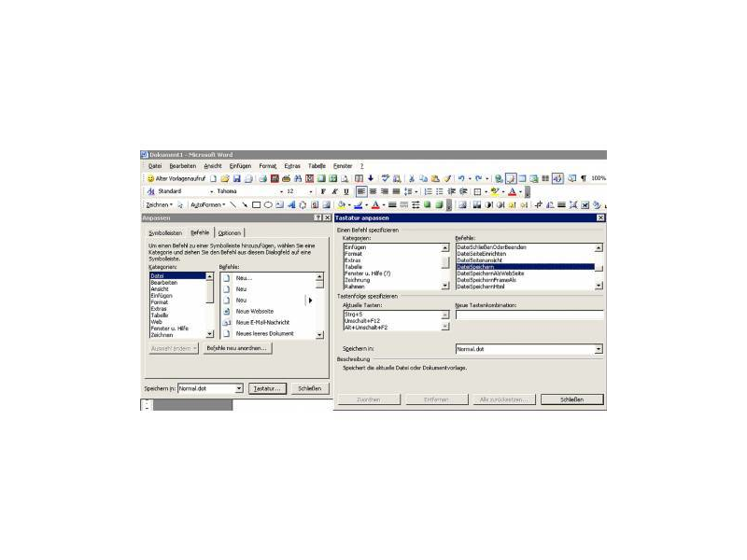
Task: Open the AutoFormen dropdown menu
Action: 207,204
